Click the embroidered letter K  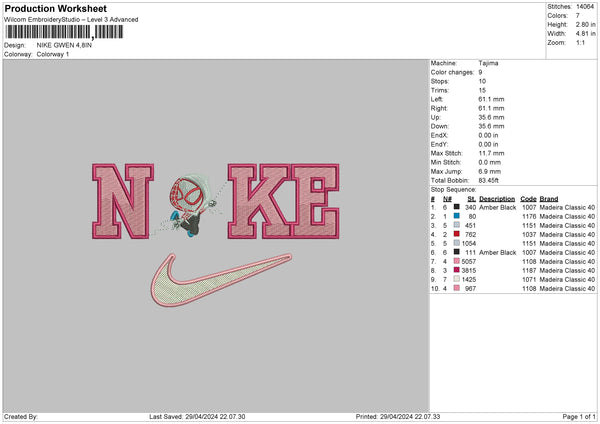tap(259, 201)
